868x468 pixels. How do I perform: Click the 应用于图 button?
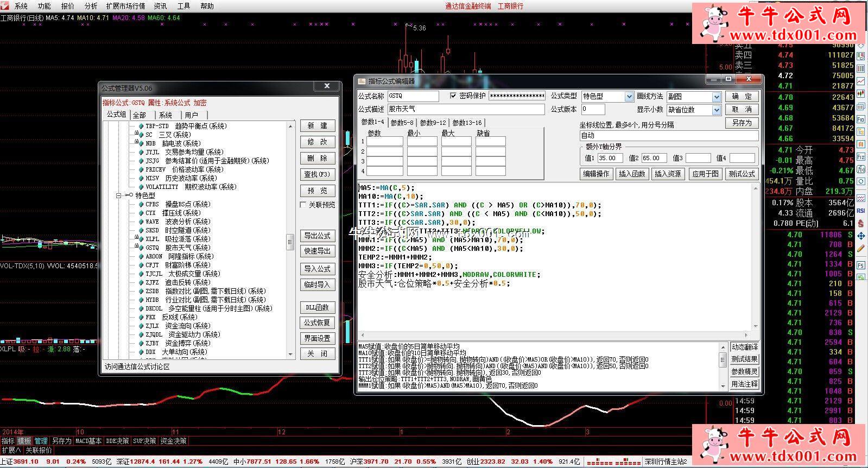tap(705, 174)
